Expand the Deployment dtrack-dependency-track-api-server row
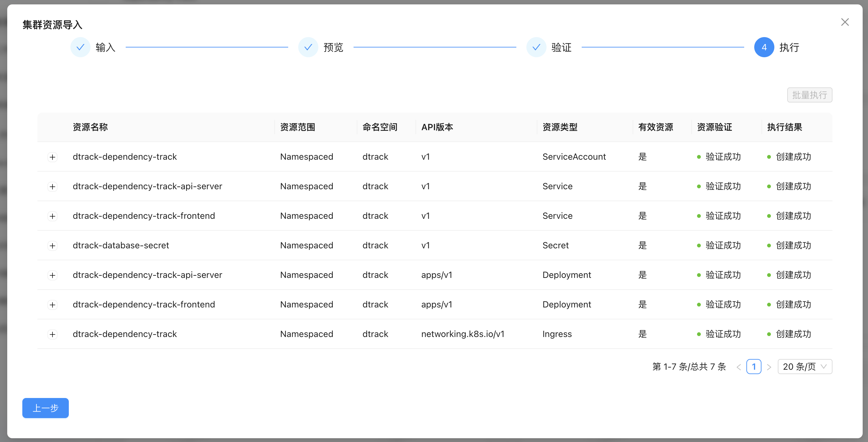 point(52,275)
